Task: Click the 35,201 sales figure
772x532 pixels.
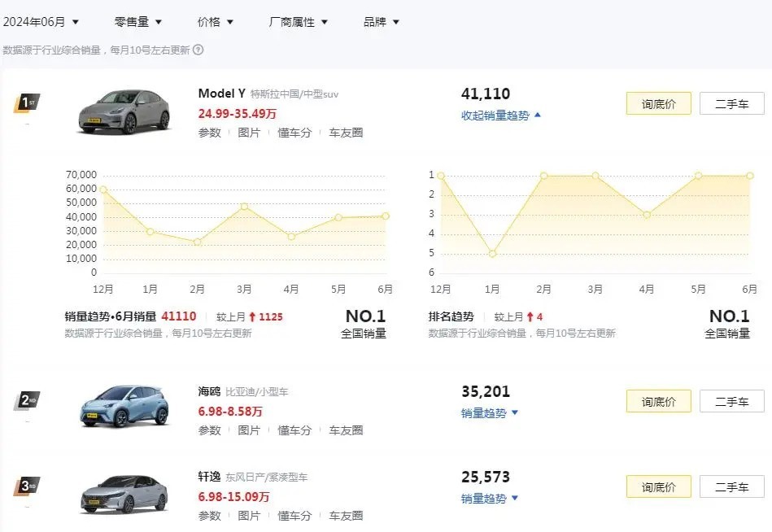Action: [486, 392]
